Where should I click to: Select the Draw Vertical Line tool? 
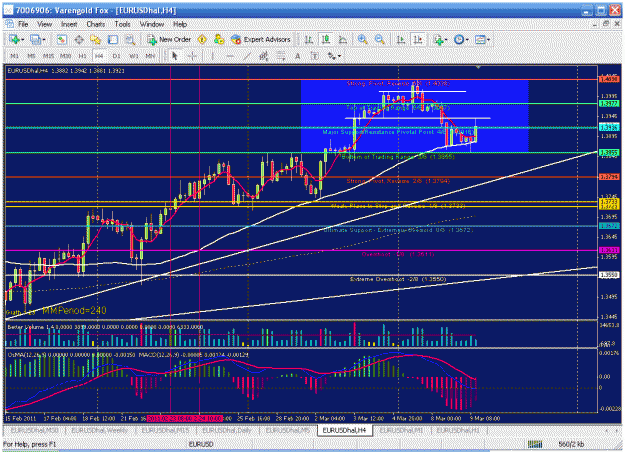(212, 56)
